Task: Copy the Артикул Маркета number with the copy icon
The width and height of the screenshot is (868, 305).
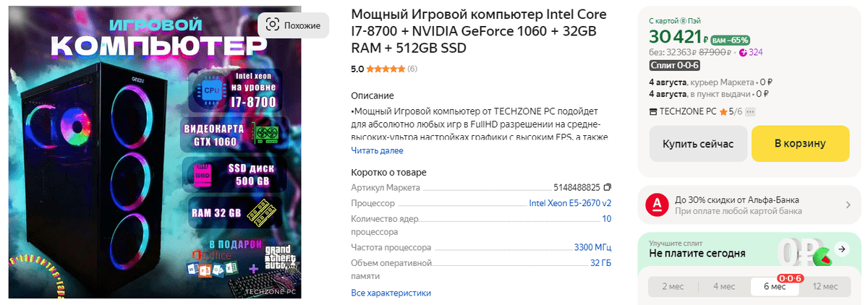Action: (x=607, y=187)
